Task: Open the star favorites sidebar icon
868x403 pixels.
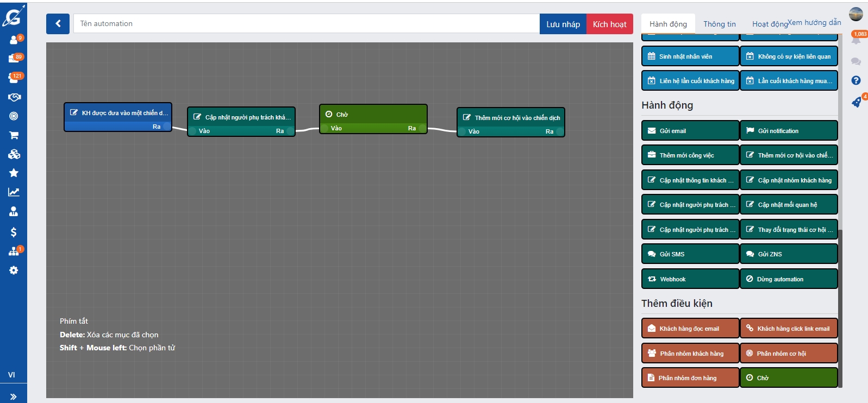Action: (x=14, y=173)
